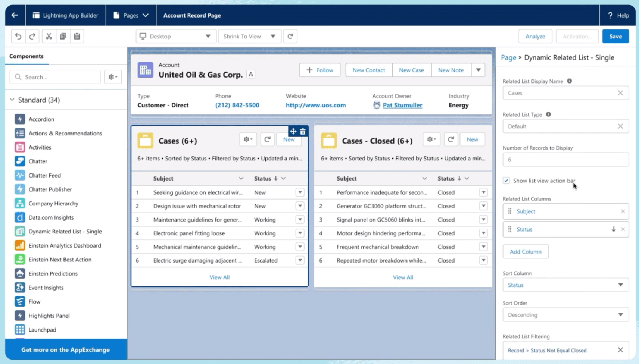This screenshot has height=364, width=639.
Task: Redo the last change
Action: click(32, 36)
